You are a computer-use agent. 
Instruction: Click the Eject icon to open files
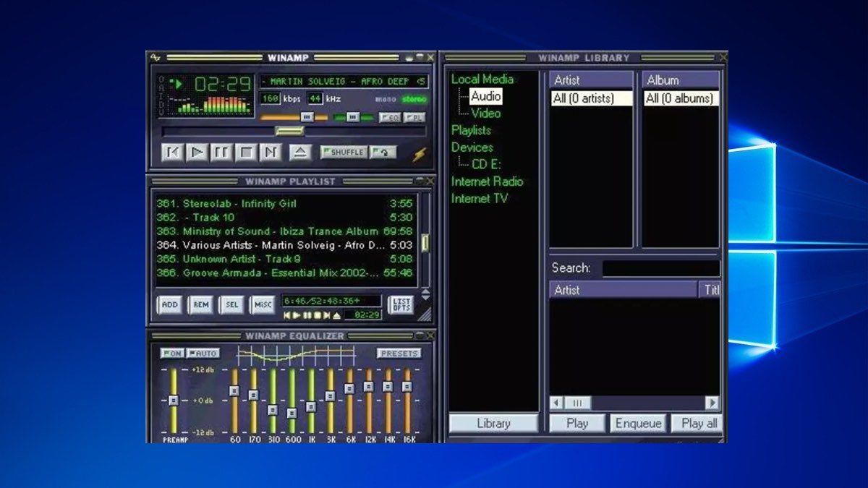pyautogui.click(x=299, y=152)
